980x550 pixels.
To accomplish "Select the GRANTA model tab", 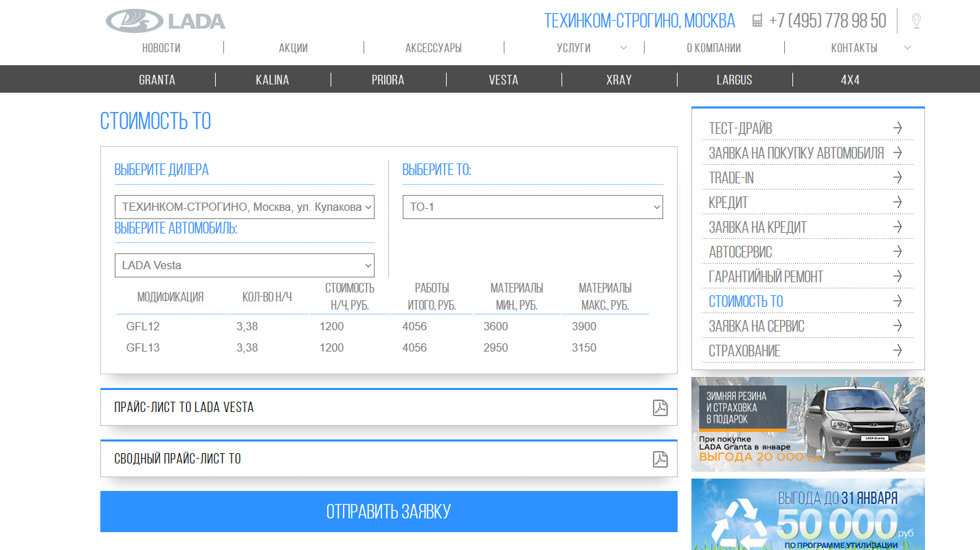I will tap(157, 80).
